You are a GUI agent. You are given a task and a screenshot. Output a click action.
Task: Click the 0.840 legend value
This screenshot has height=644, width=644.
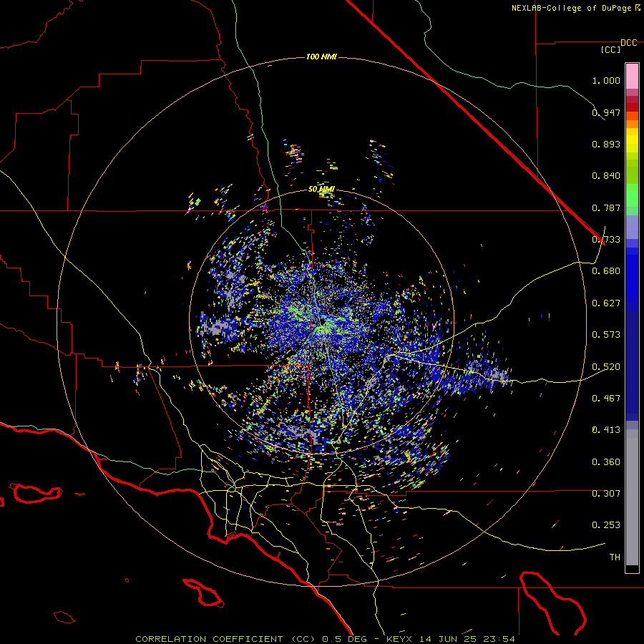click(x=606, y=176)
